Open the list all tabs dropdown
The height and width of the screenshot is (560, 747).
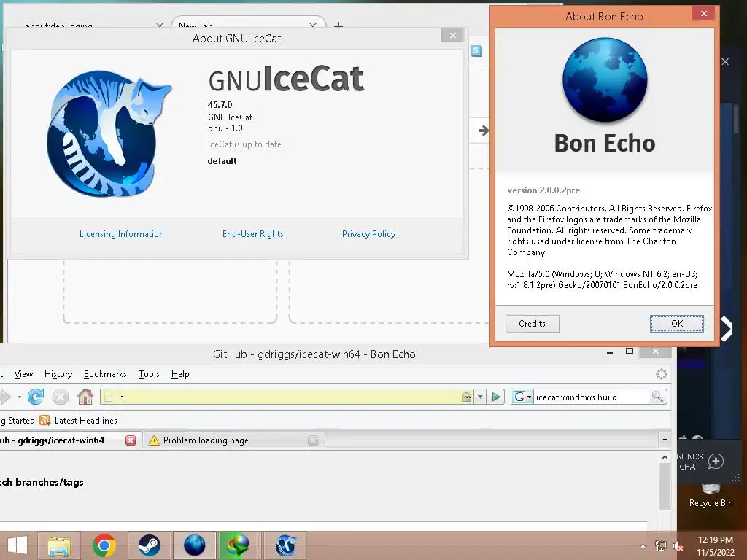pyautogui.click(x=665, y=440)
